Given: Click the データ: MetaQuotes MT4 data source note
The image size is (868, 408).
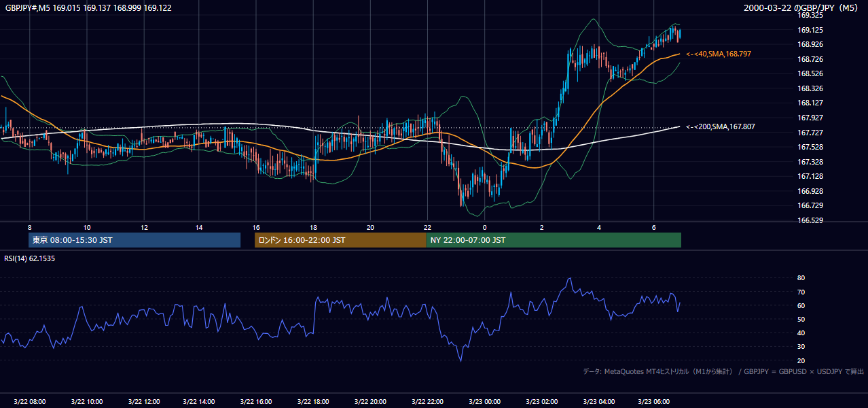Looking at the screenshot, I should pos(723,371).
